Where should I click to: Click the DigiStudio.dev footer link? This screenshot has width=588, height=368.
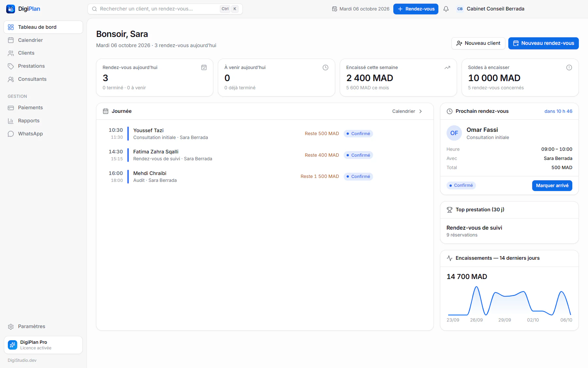(22, 360)
